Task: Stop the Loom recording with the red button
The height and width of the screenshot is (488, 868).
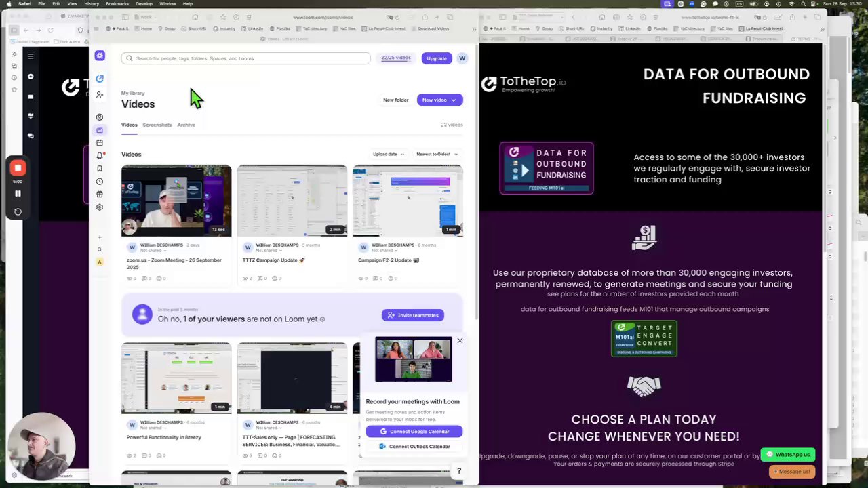Action: [18, 167]
